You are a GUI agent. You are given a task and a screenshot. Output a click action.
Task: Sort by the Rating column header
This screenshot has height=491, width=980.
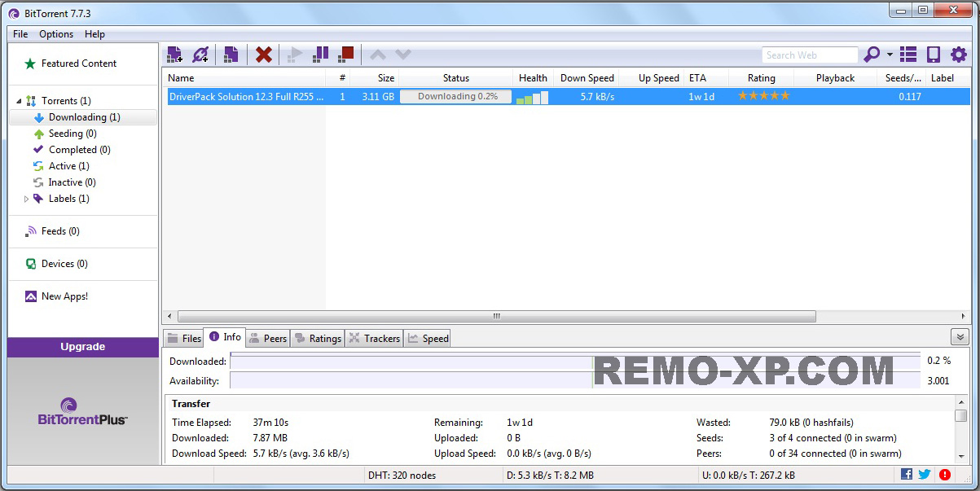point(761,78)
